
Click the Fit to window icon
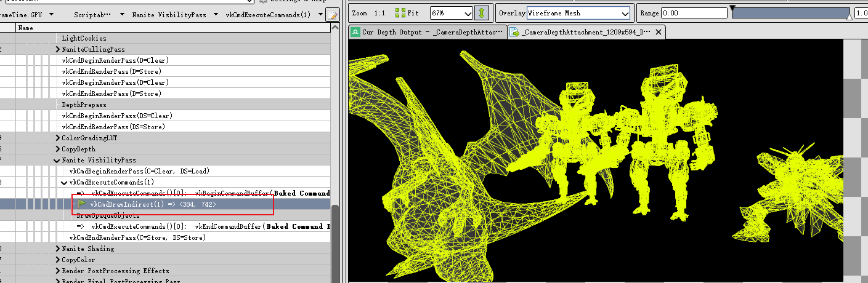coord(401,13)
